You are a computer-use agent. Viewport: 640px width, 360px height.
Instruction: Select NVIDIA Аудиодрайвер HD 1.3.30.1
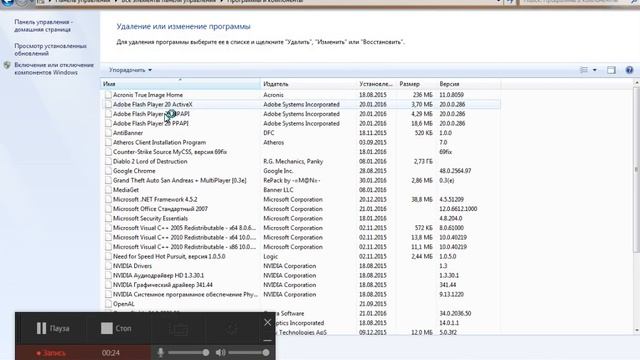pos(300,276)
